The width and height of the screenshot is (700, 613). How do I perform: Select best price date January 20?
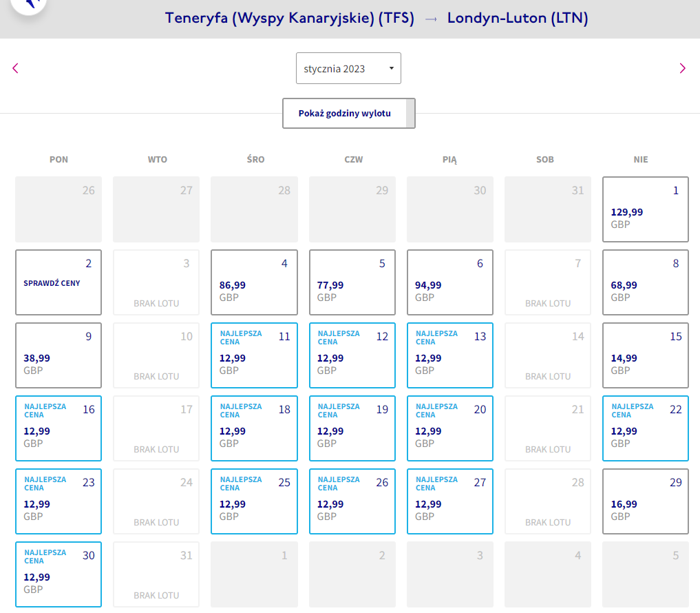coord(450,428)
